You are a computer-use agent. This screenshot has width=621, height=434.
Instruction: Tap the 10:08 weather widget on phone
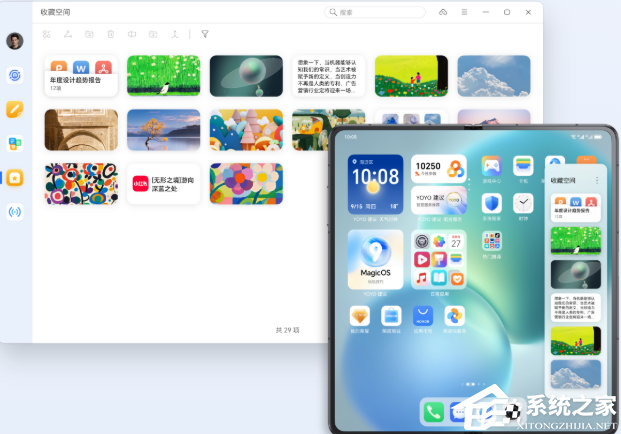(375, 184)
